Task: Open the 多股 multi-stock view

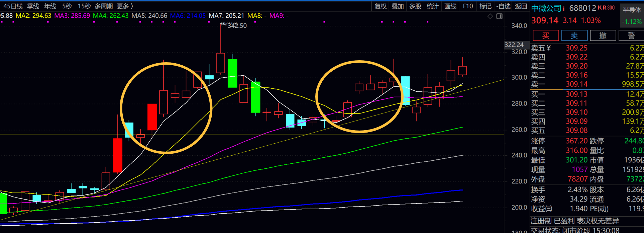Action: (x=415, y=6)
